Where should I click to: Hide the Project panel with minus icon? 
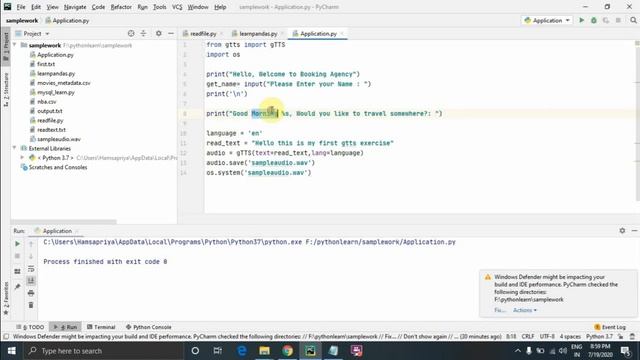[x=171, y=33]
